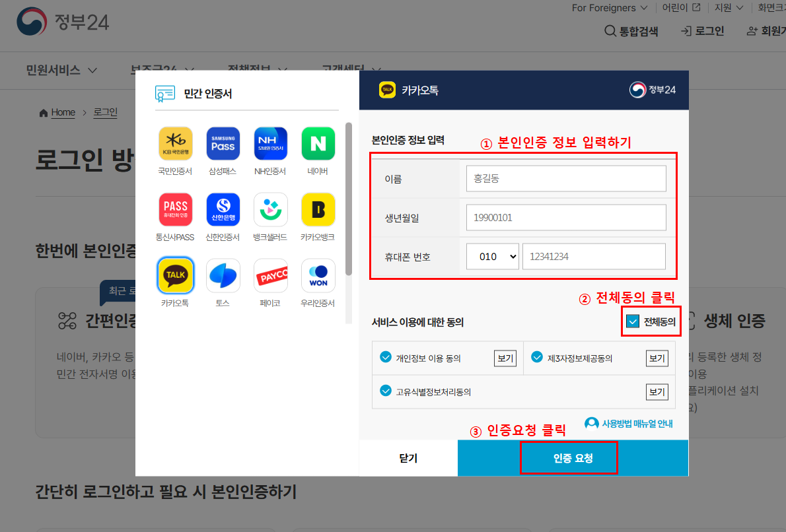Open the 어린이 external link
786x532 pixels.
coord(681,7)
